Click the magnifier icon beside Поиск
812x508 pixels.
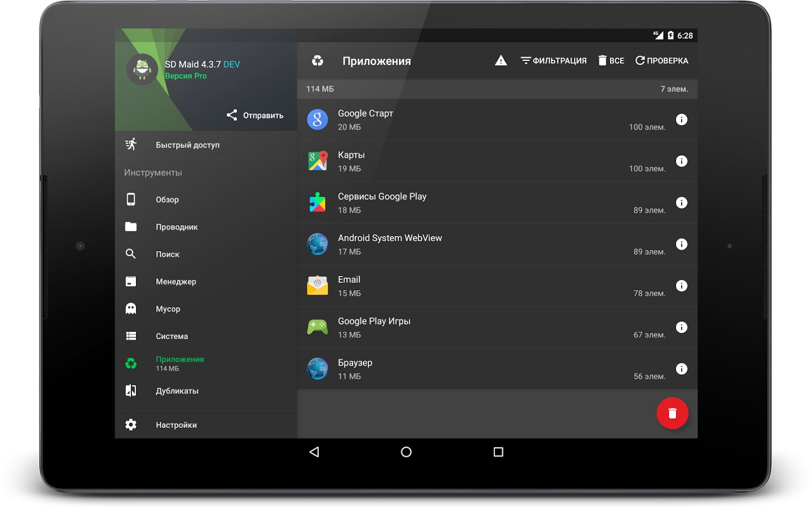(x=131, y=254)
